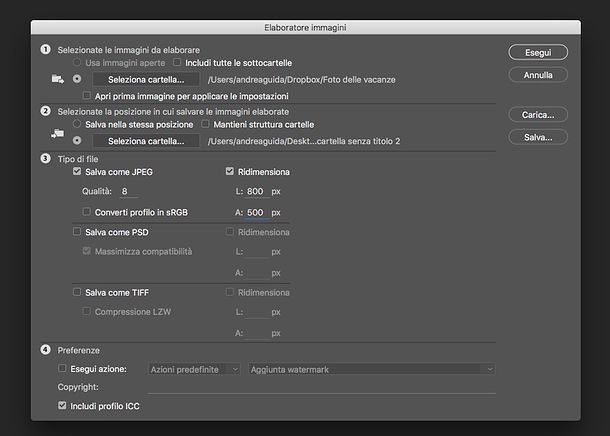610x436 pixels.
Task: Open 'Azioni predefinite' dropdown
Action: click(x=194, y=369)
